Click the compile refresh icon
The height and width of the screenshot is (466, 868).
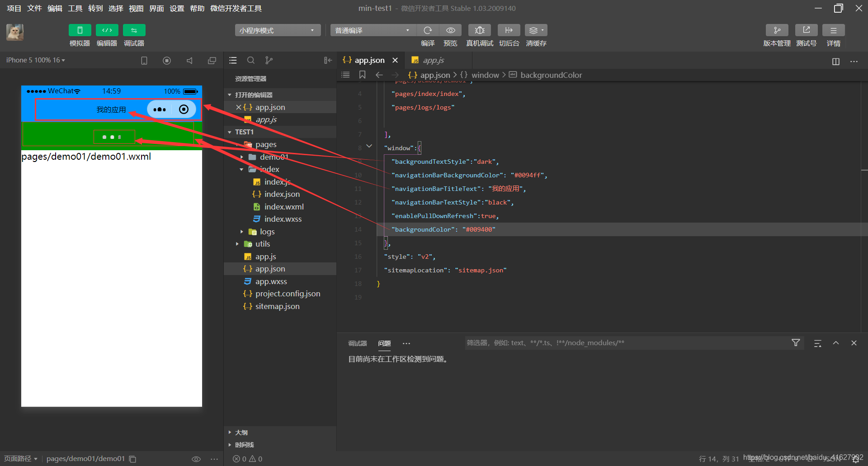coord(428,30)
